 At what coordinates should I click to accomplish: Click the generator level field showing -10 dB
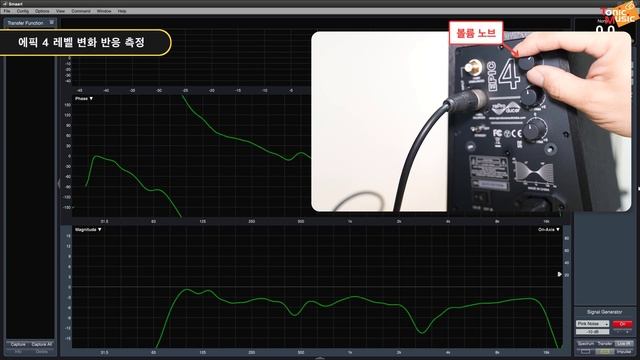592,332
